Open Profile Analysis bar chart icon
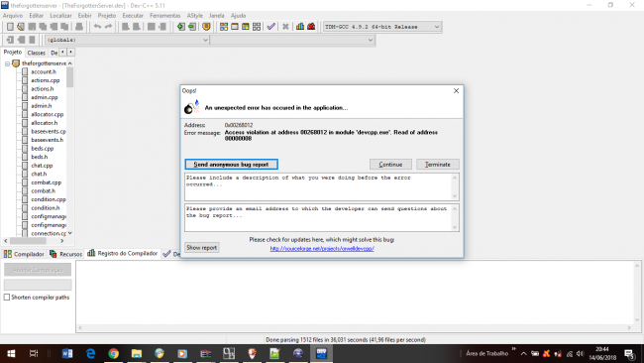Image resolution: width=644 pixels, height=363 pixels. (x=300, y=27)
